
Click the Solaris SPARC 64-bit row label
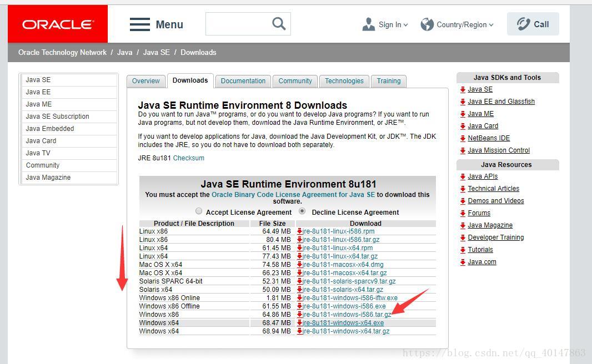tap(170, 281)
